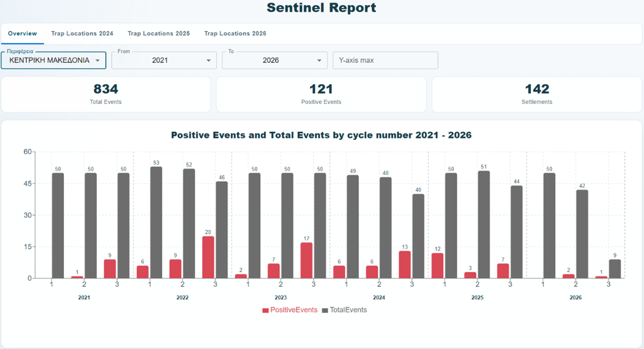Toggle the TotalEvents legend entry

tap(345, 310)
